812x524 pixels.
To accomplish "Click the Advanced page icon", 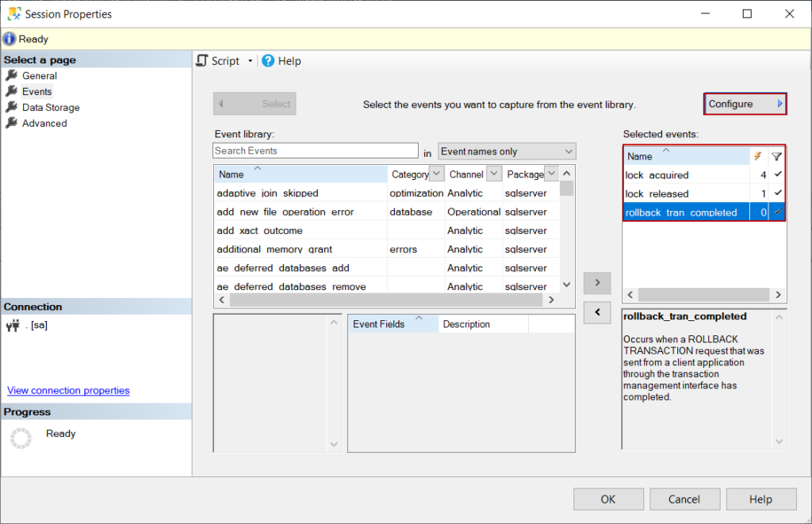I will [13, 123].
